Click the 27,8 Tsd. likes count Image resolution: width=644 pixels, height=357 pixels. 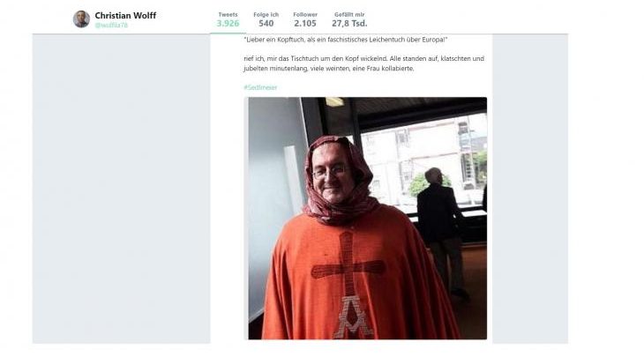point(349,24)
